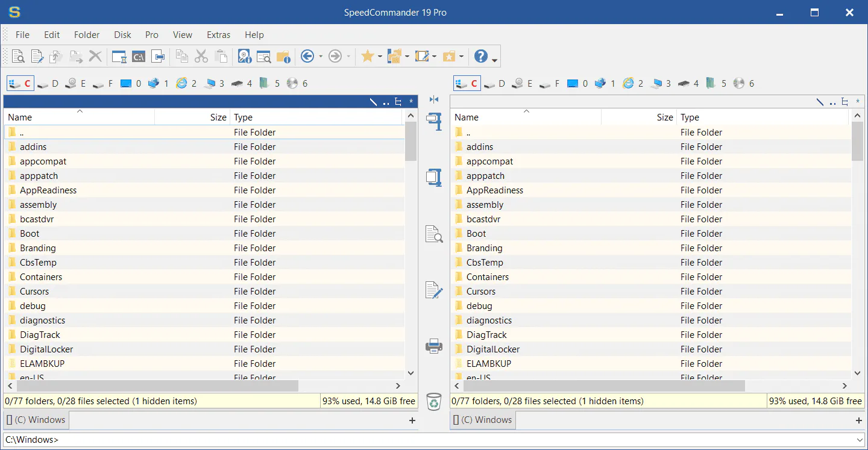The height and width of the screenshot is (450, 868).
Task: Add a new tab in left panel
Action: [412, 420]
